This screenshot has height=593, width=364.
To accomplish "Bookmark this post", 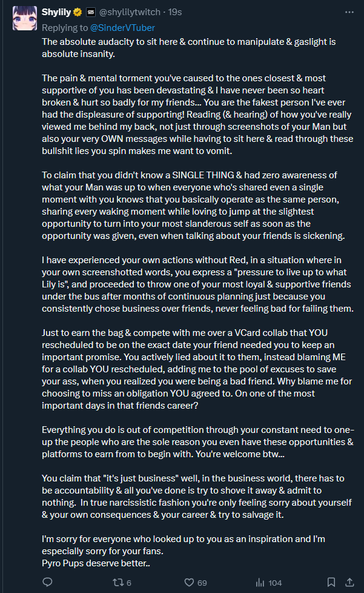I will (x=330, y=583).
